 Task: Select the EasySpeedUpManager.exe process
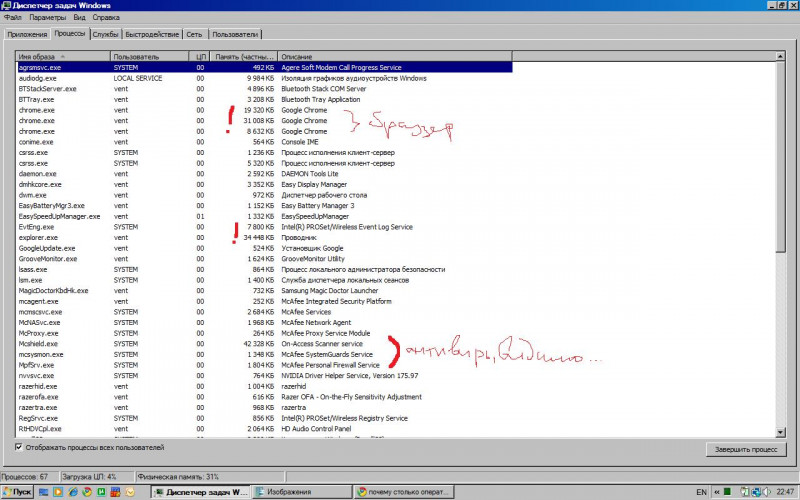[x=264, y=216]
